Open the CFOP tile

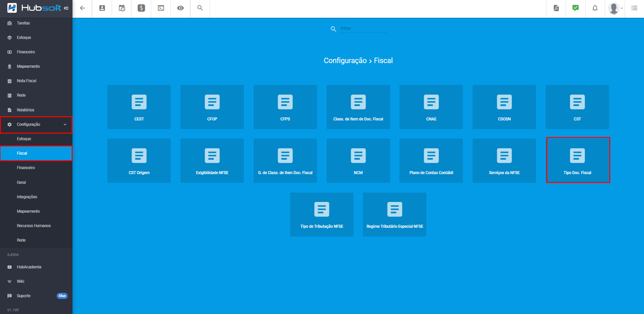[212, 107]
